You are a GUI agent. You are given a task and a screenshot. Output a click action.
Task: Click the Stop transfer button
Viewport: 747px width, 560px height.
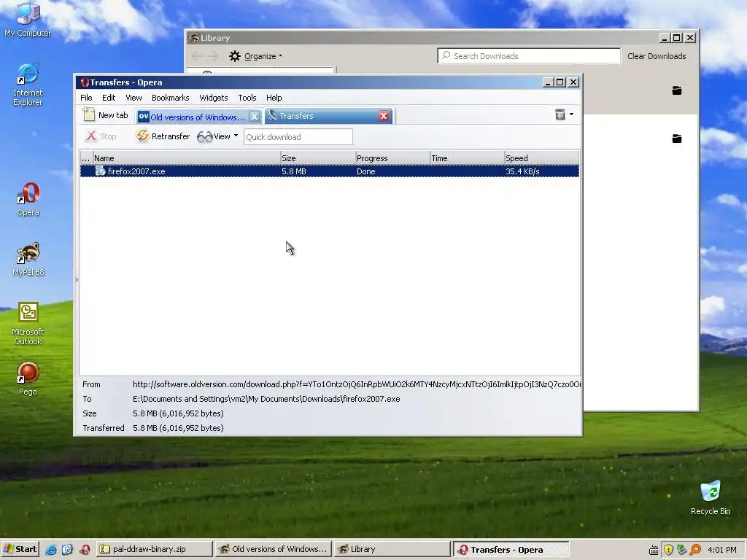tap(101, 136)
